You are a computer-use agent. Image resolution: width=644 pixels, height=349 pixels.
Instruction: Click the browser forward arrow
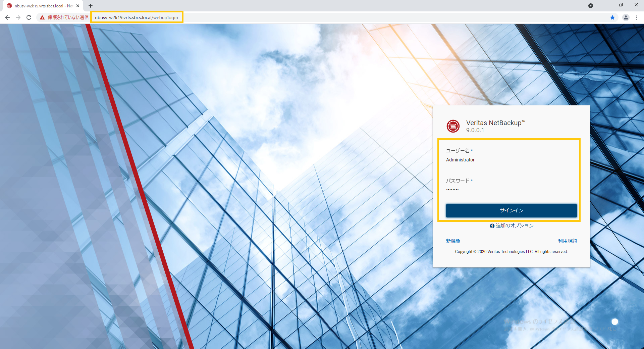pyautogui.click(x=18, y=17)
